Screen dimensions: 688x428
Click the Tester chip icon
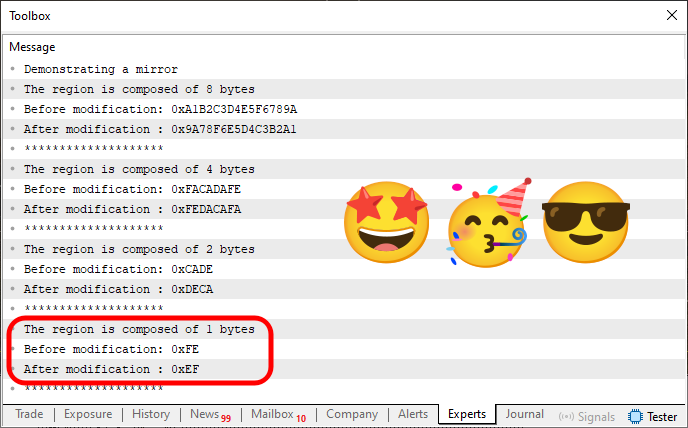tap(635, 416)
